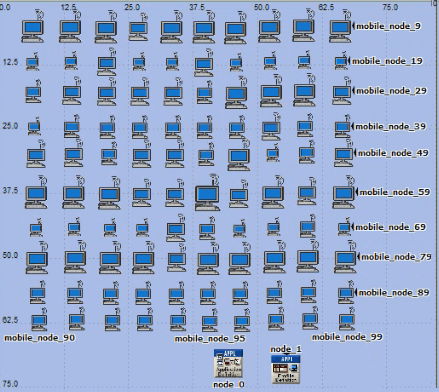Click the mobile_node_59 label text

pyautogui.click(x=395, y=192)
